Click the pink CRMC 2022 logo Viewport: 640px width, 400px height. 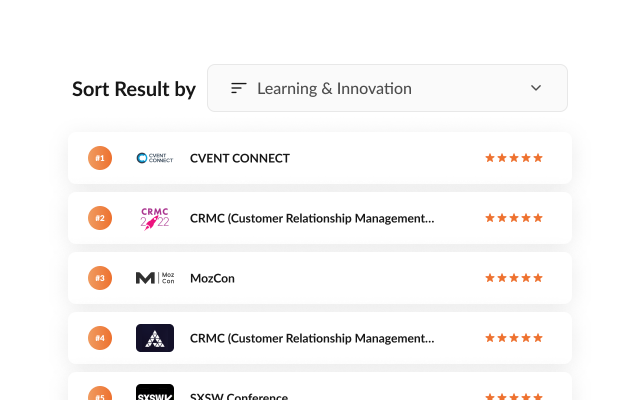[x=155, y=218]
